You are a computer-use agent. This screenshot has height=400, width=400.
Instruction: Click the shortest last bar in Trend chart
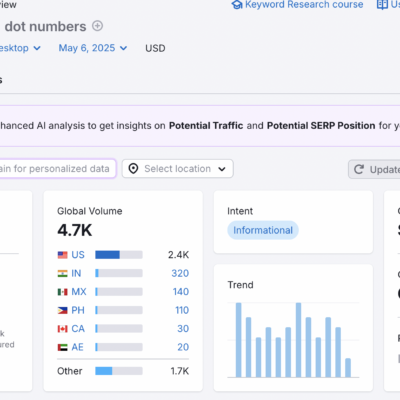coord(348,368)
